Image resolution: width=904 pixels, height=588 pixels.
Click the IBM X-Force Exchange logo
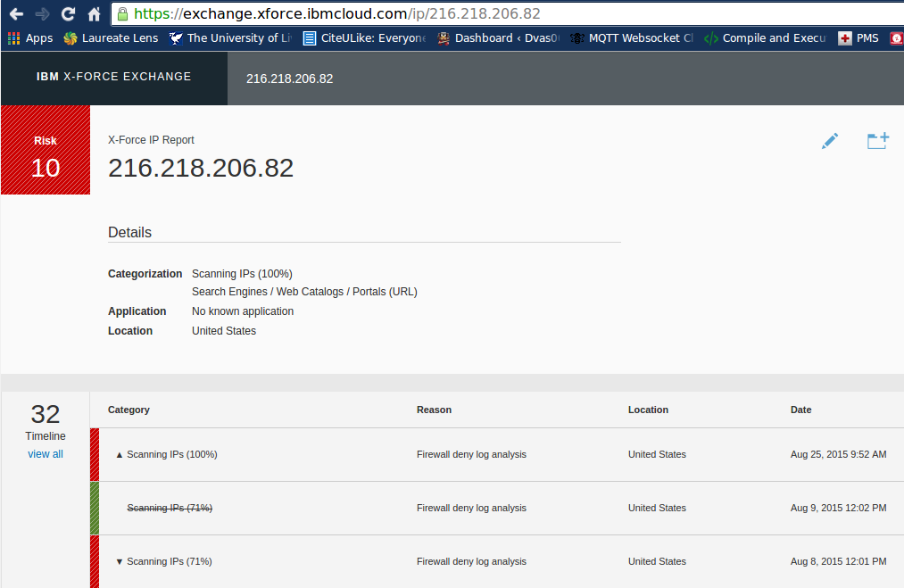(113, 77)
